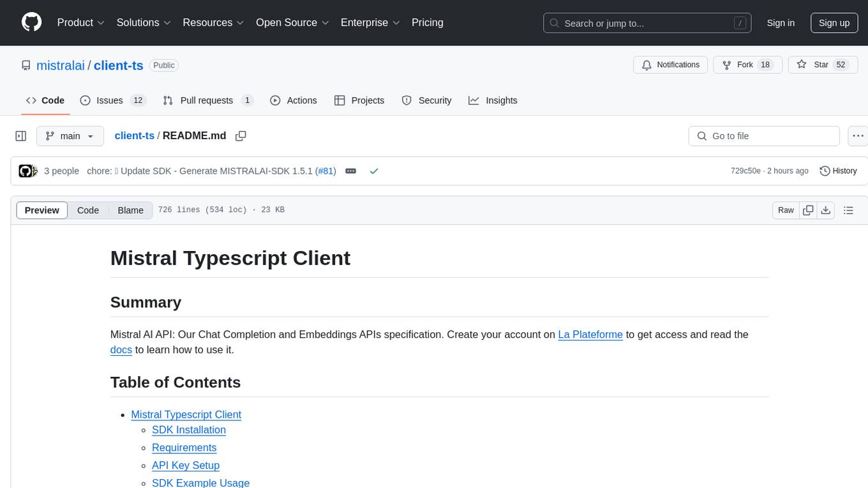Show the 3 people contributors
Screen dimensions: 868x488
[x=61, y=171]
